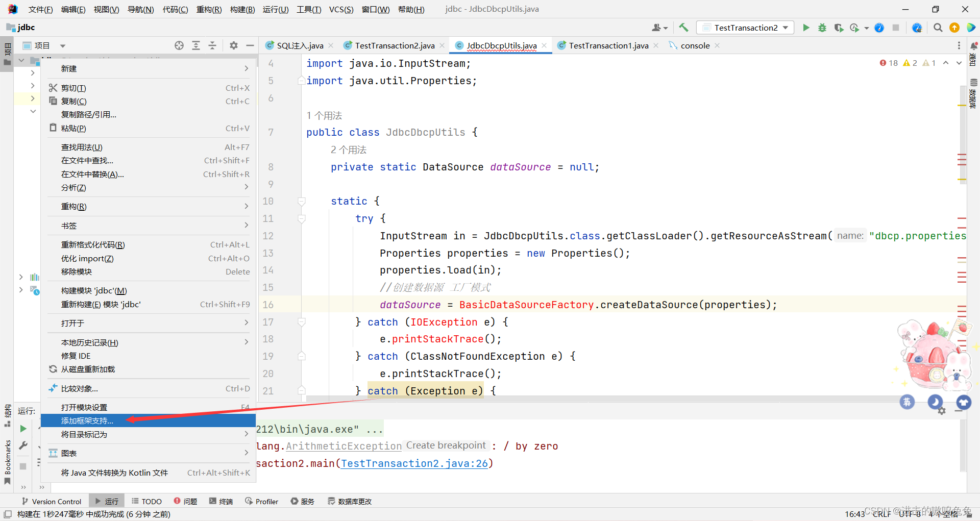Click Create breakpoint in console output

click(446, 445)
